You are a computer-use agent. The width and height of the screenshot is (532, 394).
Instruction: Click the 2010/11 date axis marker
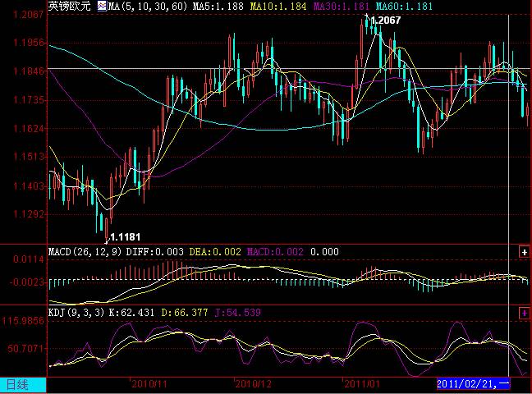pos(149,384)
